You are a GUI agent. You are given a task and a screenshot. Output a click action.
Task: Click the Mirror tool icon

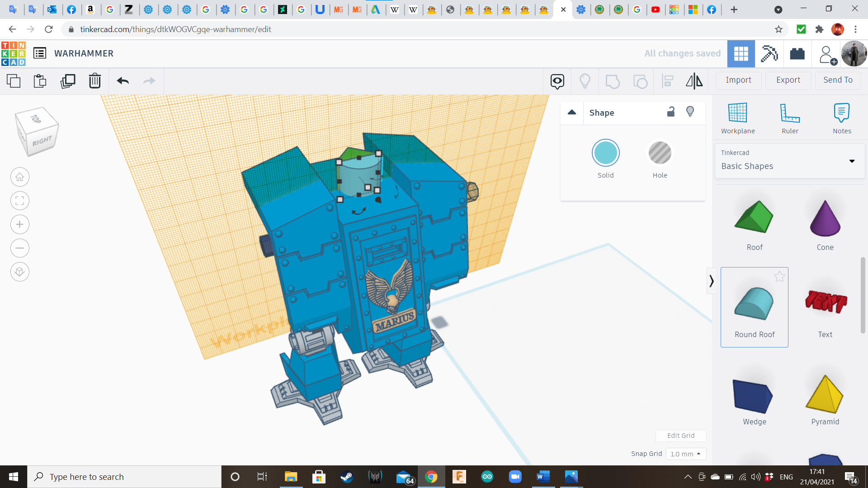[x=694, y=81]
